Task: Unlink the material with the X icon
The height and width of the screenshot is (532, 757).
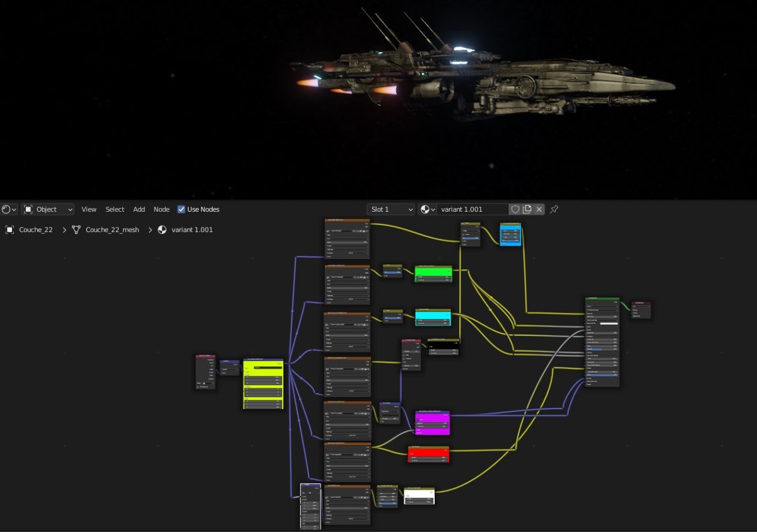Action: click(539, 209)
